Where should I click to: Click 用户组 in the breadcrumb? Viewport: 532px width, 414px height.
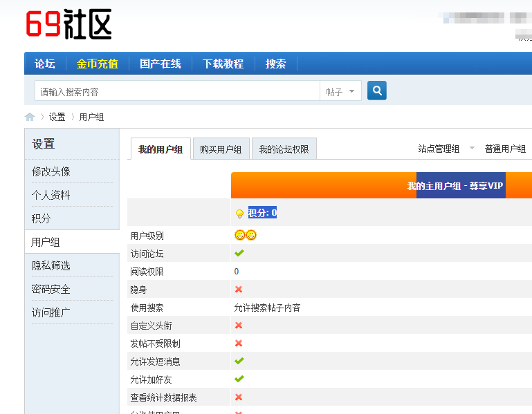tap(91, 117)
